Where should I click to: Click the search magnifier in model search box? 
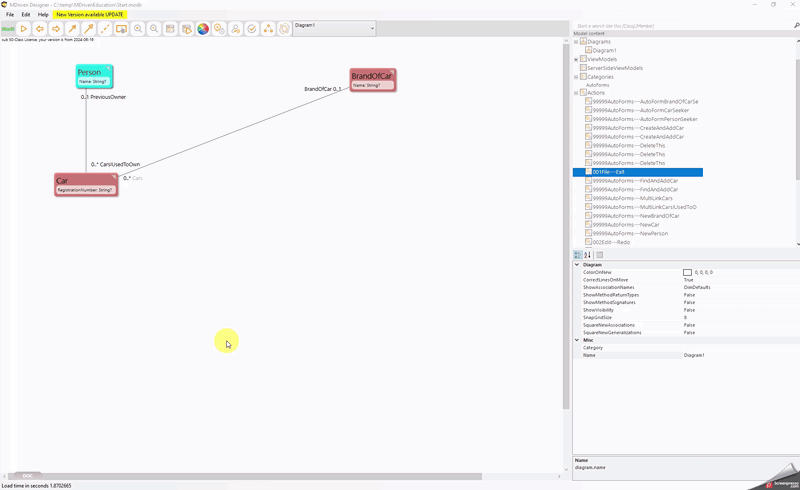click(794, 25)
